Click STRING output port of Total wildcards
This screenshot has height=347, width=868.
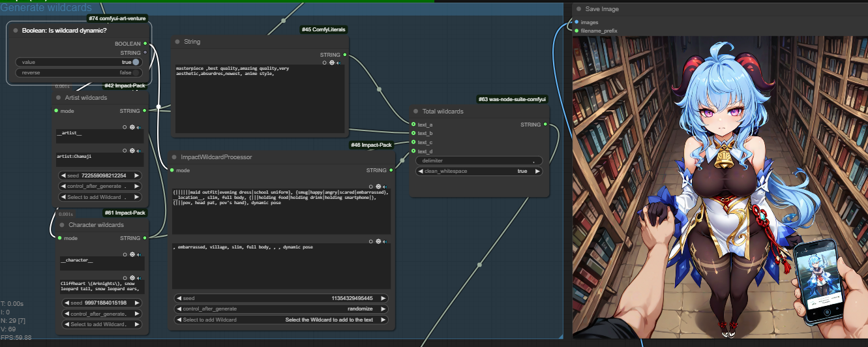click(x=545, y=125)
